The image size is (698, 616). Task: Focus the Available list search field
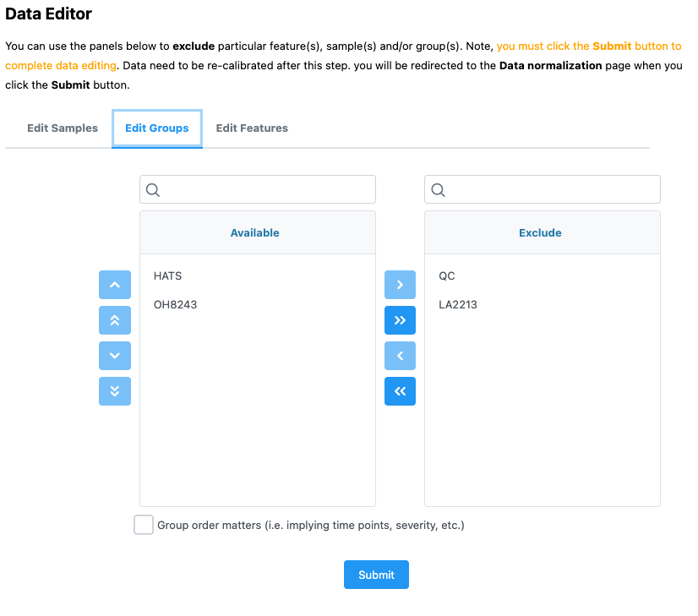[258, 189]
